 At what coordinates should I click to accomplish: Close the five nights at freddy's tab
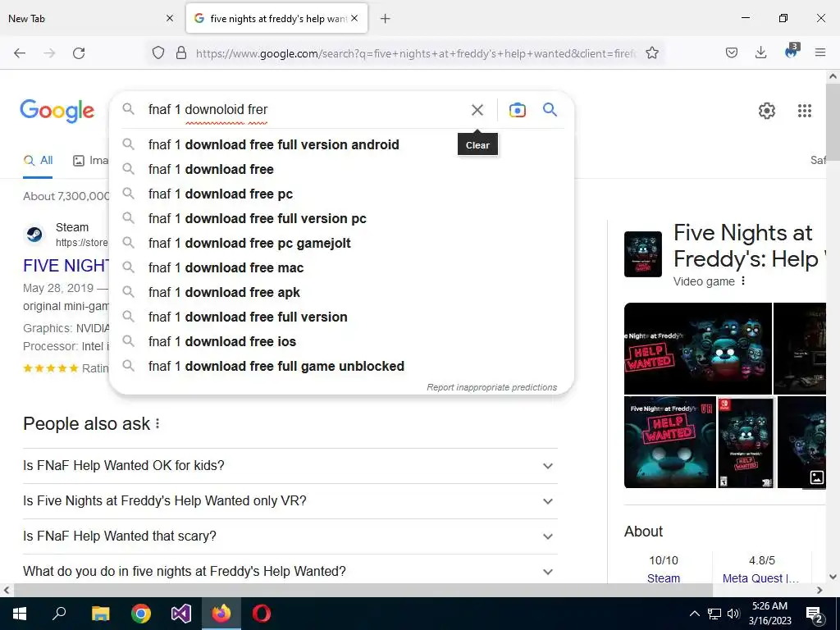pyautogui.click(x=354, y=19)
